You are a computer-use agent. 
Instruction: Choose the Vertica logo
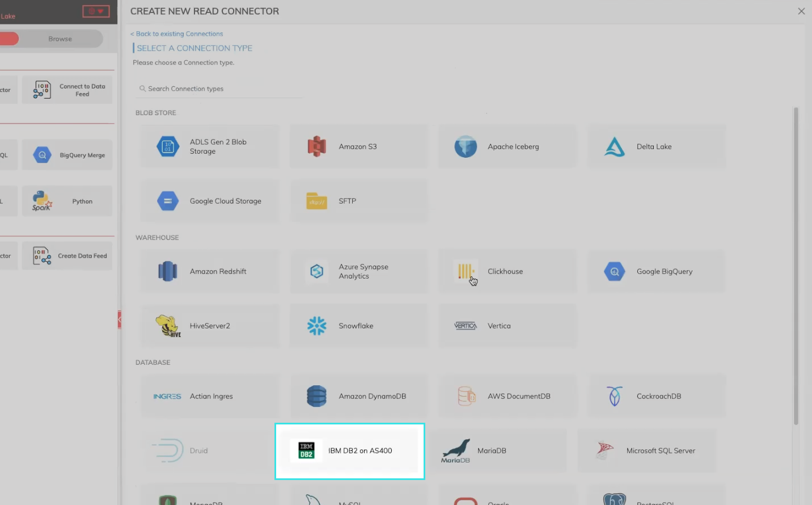[x=466, y=326]
